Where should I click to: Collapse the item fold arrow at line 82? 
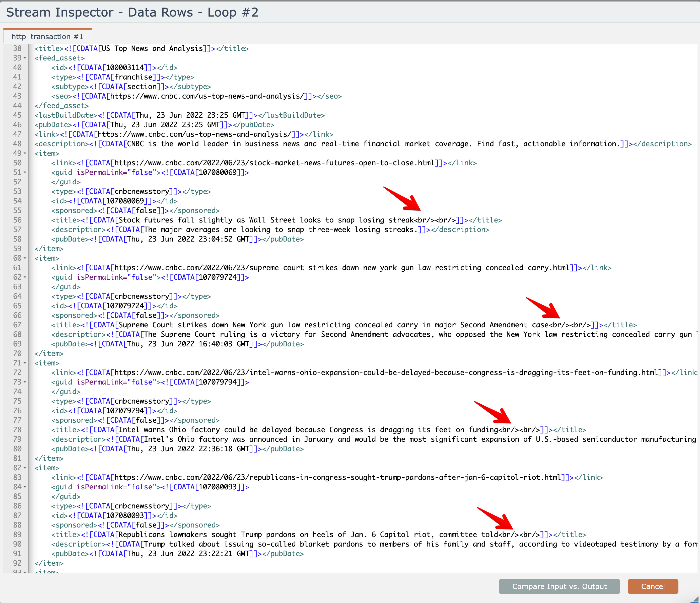(25, 468)
